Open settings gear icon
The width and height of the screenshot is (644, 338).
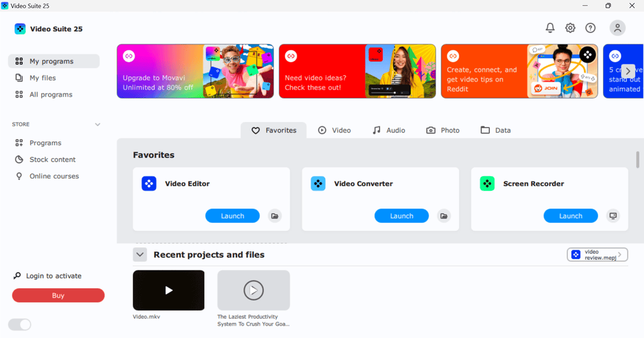pos(570,28)
